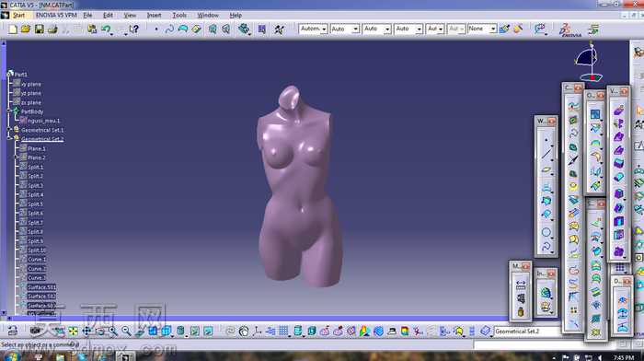Select the Circle tool in Wireframe toolbar
This screenshot has width=644, height=361.
coord(546,232)
